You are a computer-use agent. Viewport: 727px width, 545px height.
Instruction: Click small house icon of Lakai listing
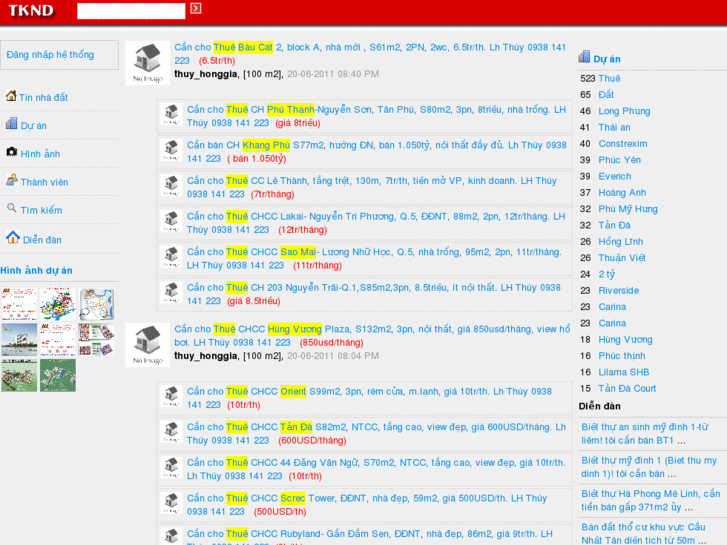(171, 221)
